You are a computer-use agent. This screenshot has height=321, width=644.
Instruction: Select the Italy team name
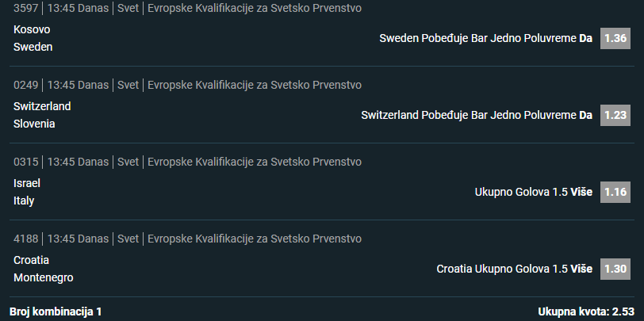pos(24,201)
